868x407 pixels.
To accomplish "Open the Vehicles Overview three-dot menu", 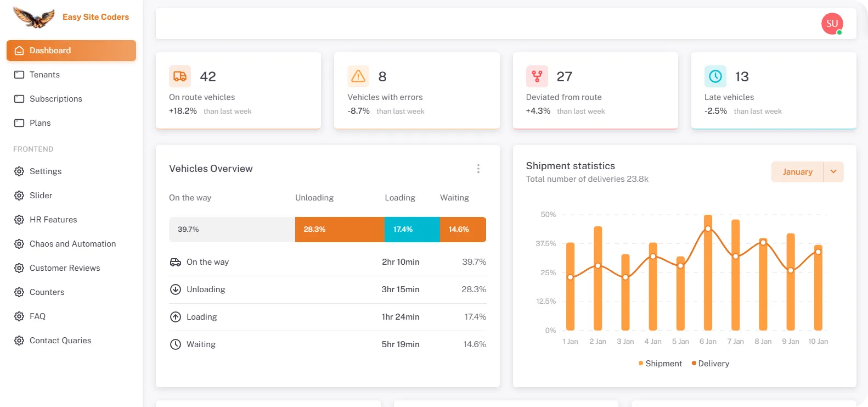I will pos(478,169).
